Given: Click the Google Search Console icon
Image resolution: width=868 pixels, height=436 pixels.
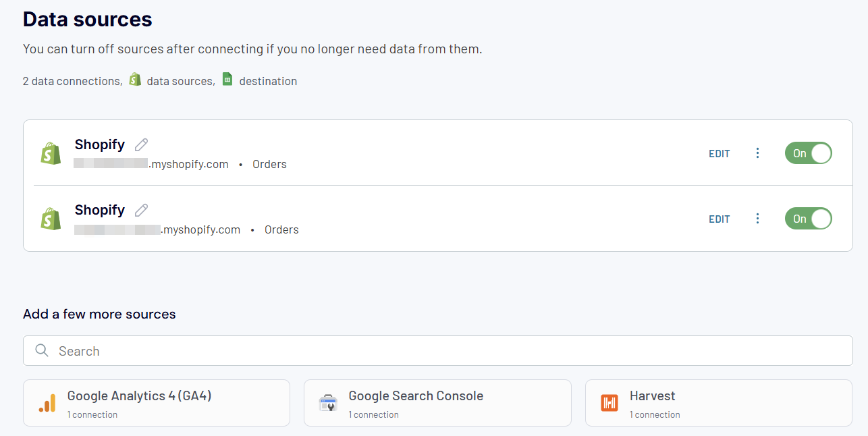Looking at the screenshot, I should (329, 403).
